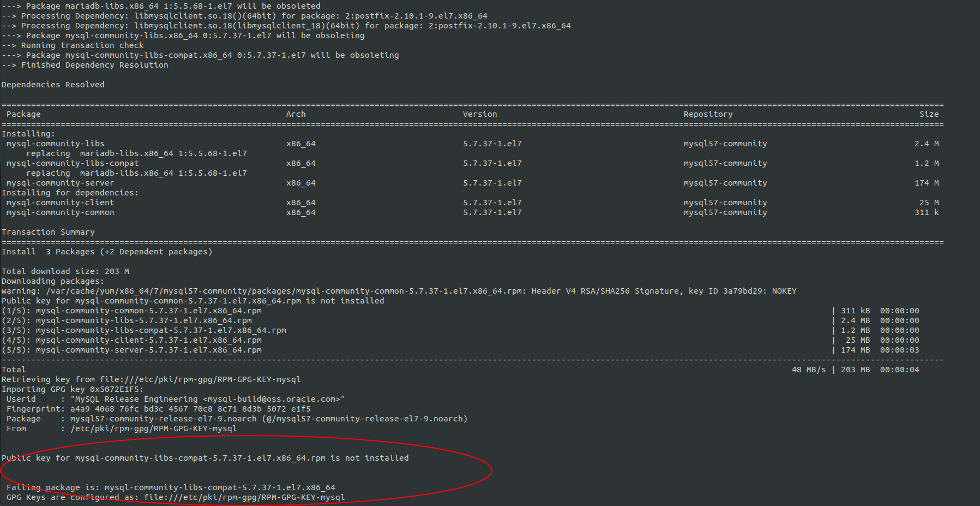Click 'GPG Keys are configured as' line
Image resolution: width=980 pixels, height=506 pixels.
pyautogui.click(x=176, y=497)
